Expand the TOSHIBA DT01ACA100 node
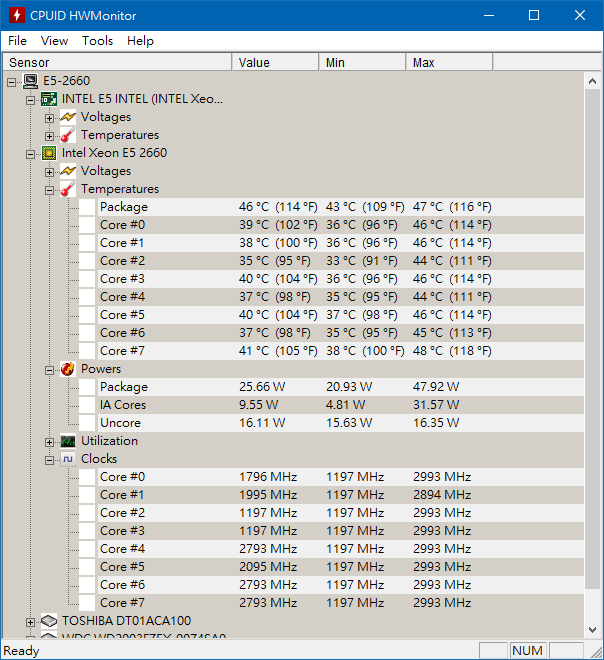This screenshot has width=604, height=660. pyautogui.click(x=30, y=622)
